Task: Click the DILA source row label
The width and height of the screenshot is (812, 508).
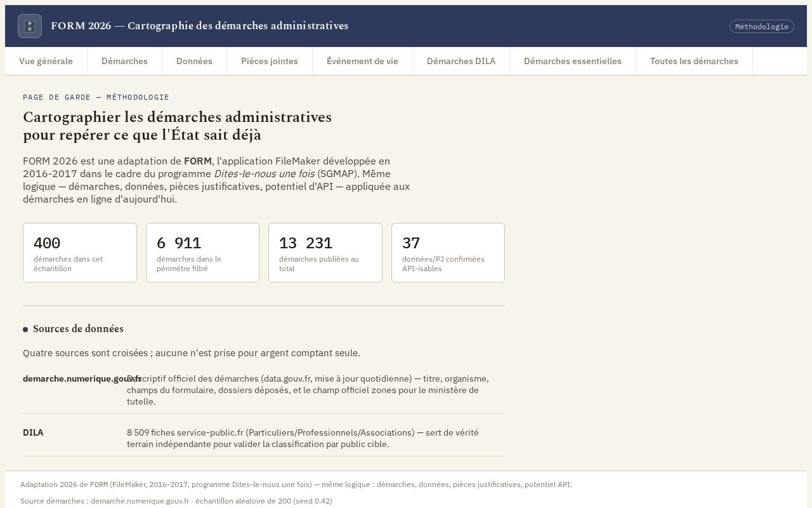Action: 33,432
